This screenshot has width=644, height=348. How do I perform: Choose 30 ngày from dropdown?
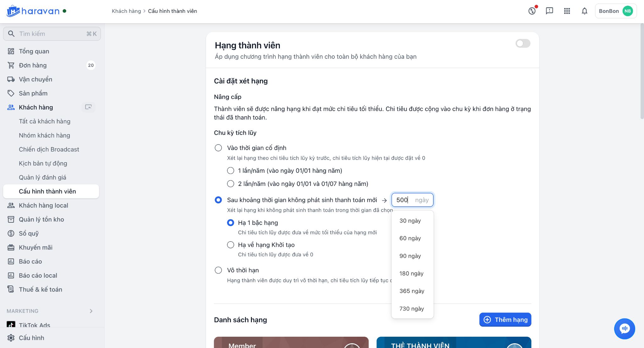click(x=412, y=220)
